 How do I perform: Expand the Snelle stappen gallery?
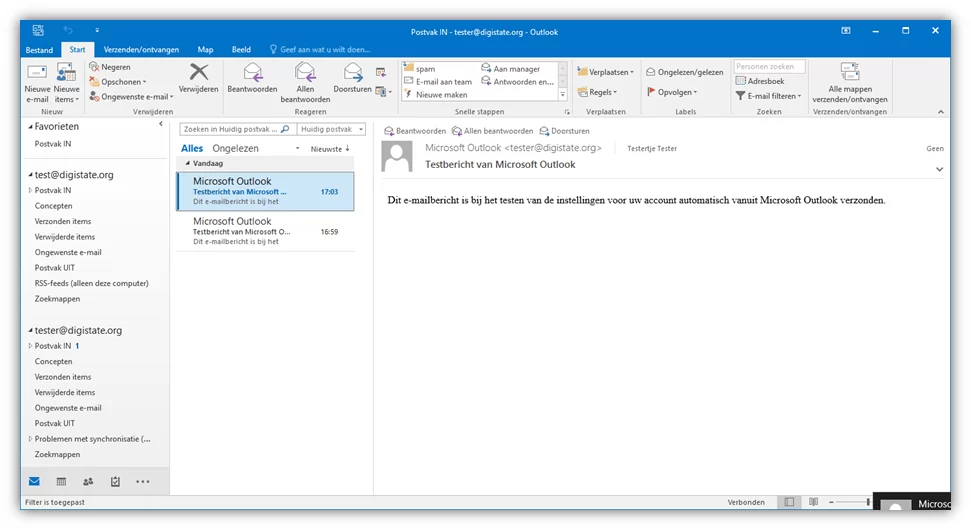[562, 95]
